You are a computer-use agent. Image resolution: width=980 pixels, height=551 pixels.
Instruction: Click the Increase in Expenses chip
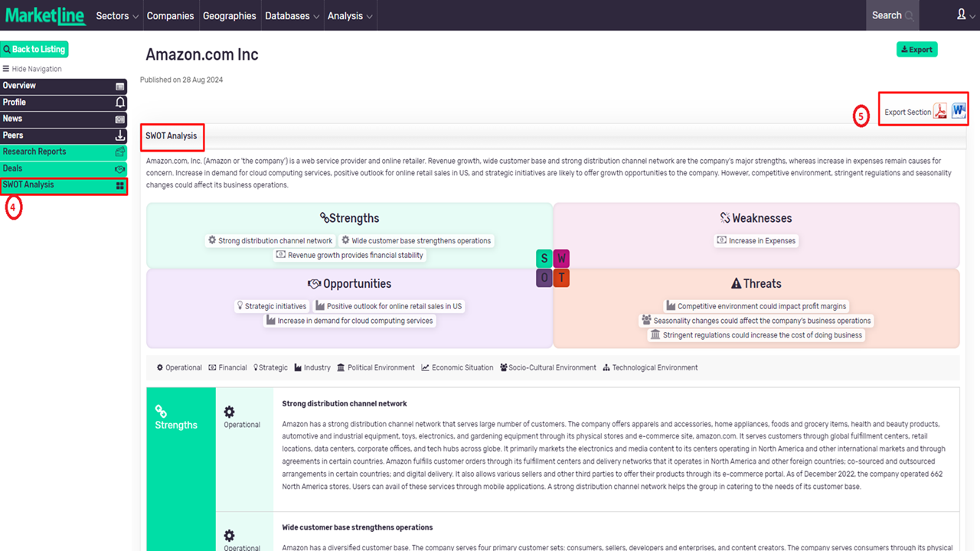[x=756, y=240]
